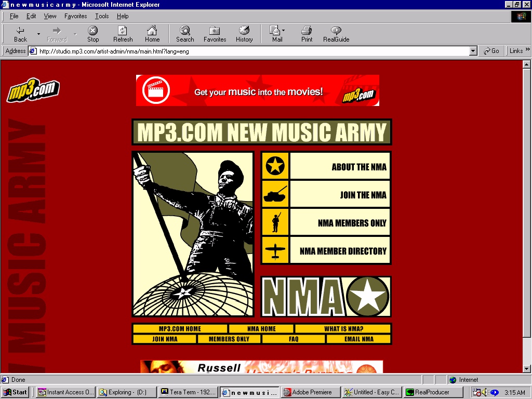This screenshot has width=532, height=399.
Task: Click the WHAT IS NMA? footer link
Action: point(343,329)
